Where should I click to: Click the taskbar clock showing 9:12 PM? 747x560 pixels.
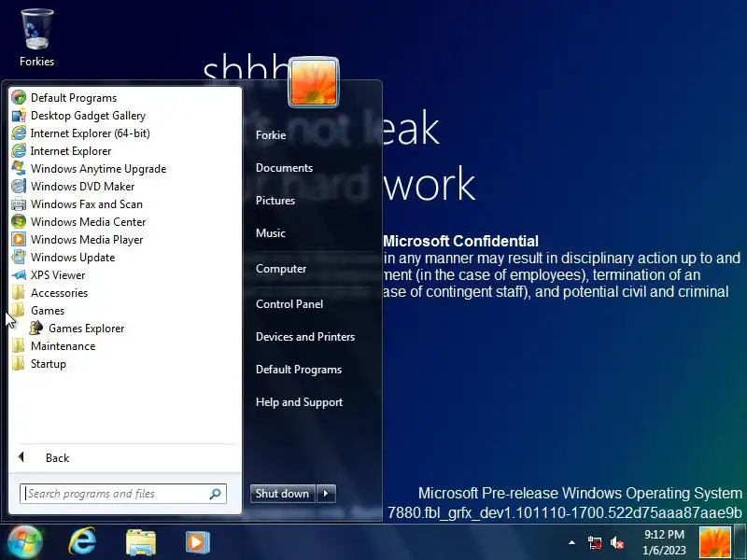664,542
